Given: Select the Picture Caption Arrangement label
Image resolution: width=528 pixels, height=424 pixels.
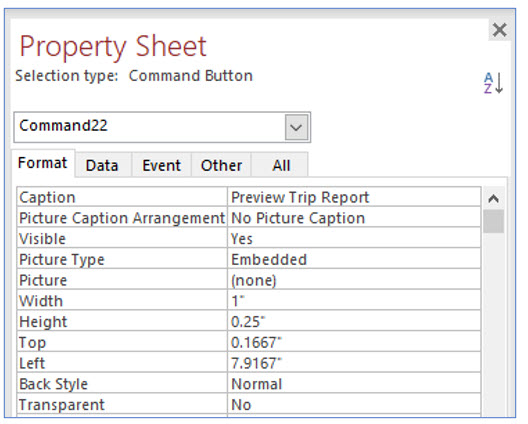Looking at the screenshot, I should pos(122,218).
